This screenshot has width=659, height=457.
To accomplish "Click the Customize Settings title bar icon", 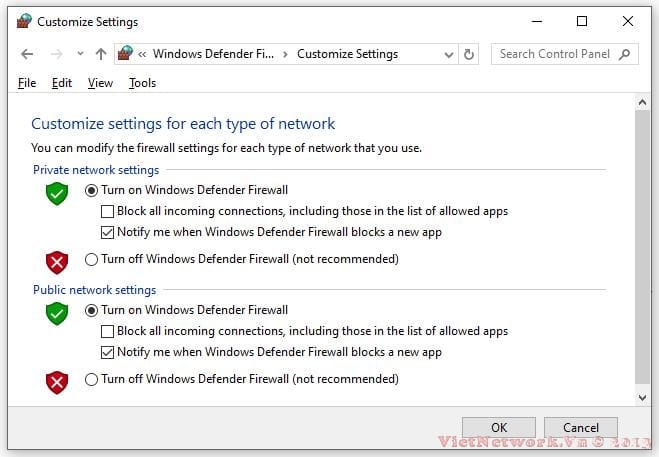I will pos(24,21).
